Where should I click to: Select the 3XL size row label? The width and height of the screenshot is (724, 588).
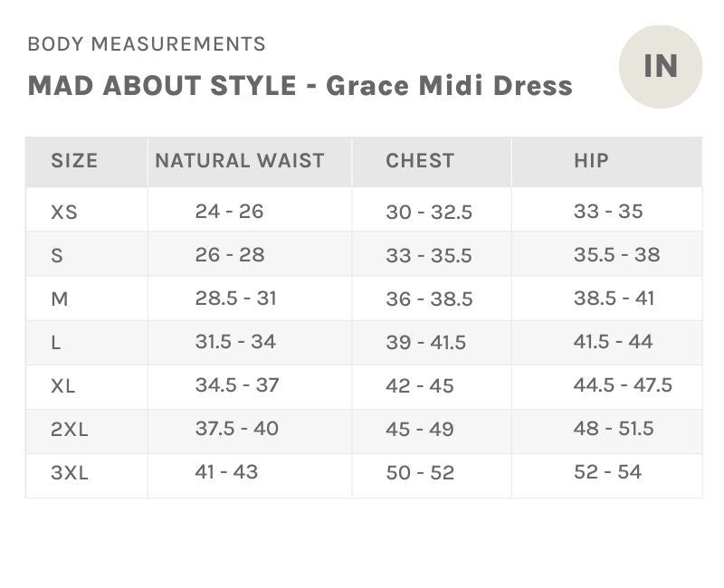[70, 472]
